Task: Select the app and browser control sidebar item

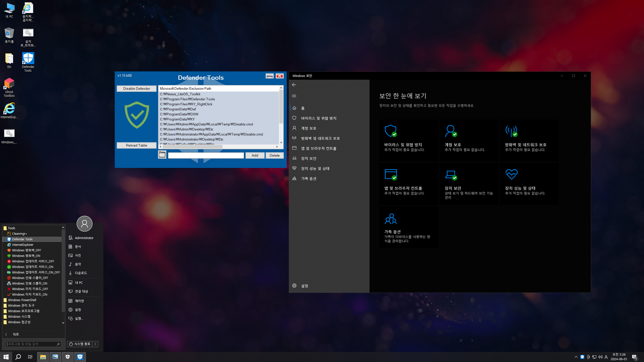Action: [318, 148]
